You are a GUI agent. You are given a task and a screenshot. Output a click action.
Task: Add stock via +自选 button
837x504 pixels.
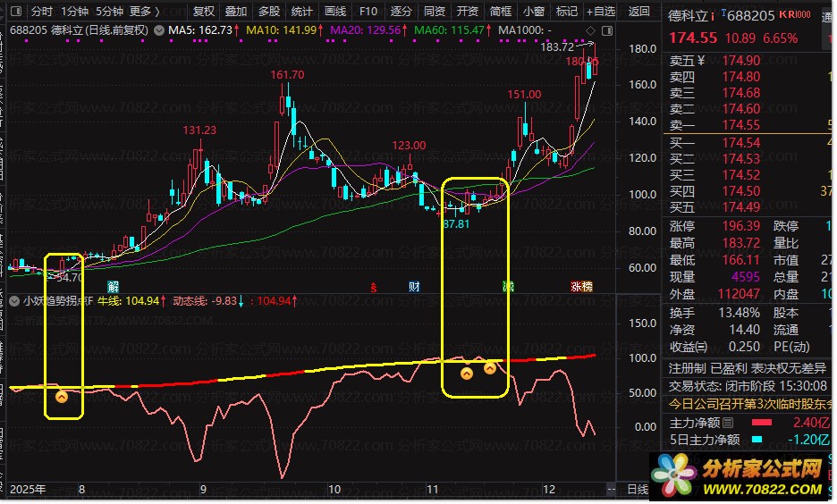click(x=601, y=11)
